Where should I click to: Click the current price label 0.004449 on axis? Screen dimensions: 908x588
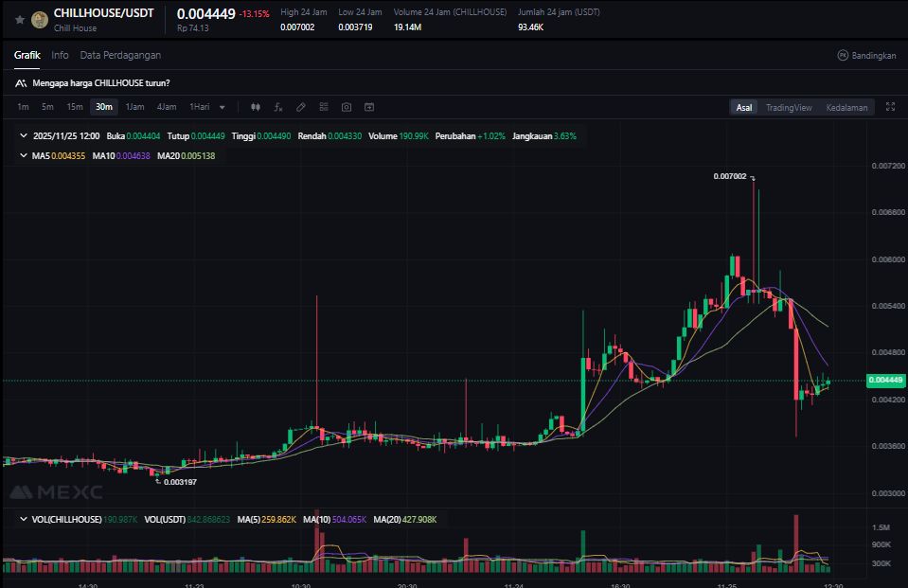coord(884,381)
